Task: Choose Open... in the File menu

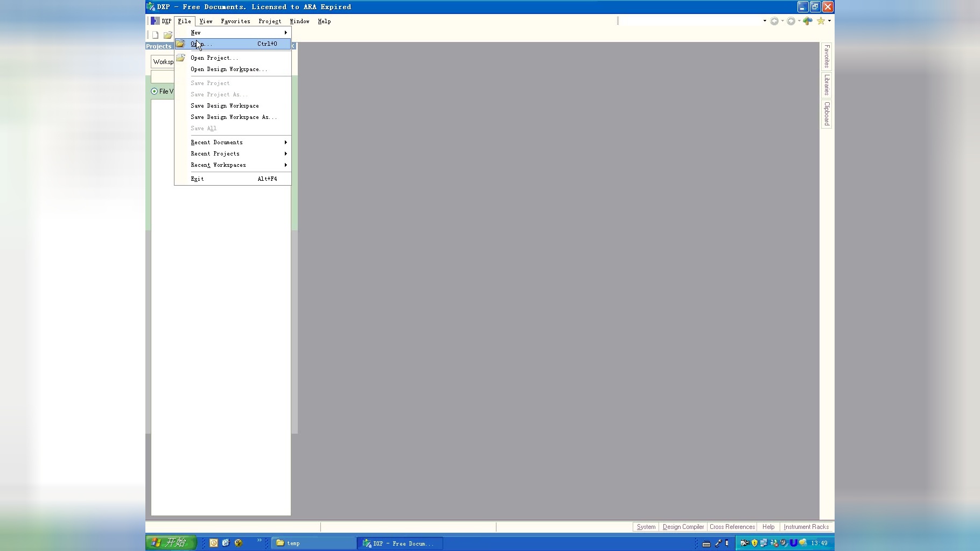Action: [233, 44]
